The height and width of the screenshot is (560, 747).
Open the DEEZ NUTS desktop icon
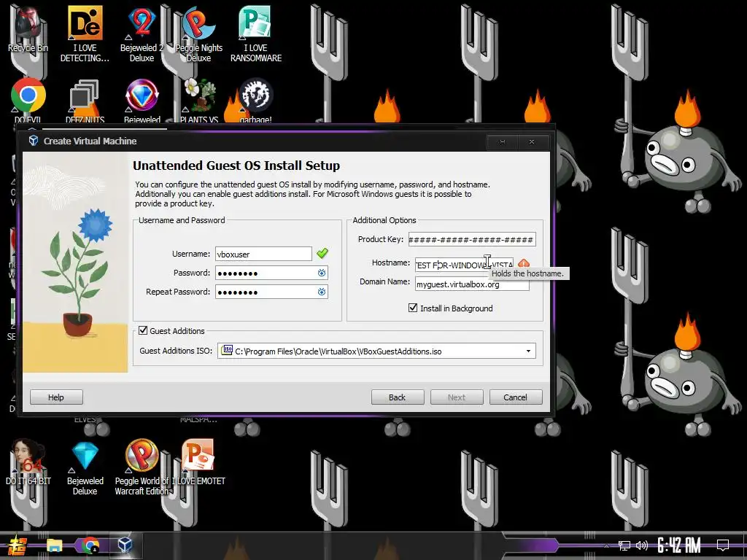pyautogui.click(x=85, y=100)
